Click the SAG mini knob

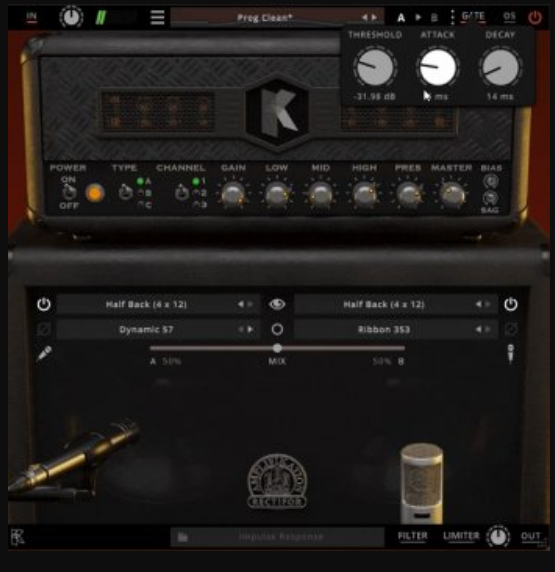(490, 198)
